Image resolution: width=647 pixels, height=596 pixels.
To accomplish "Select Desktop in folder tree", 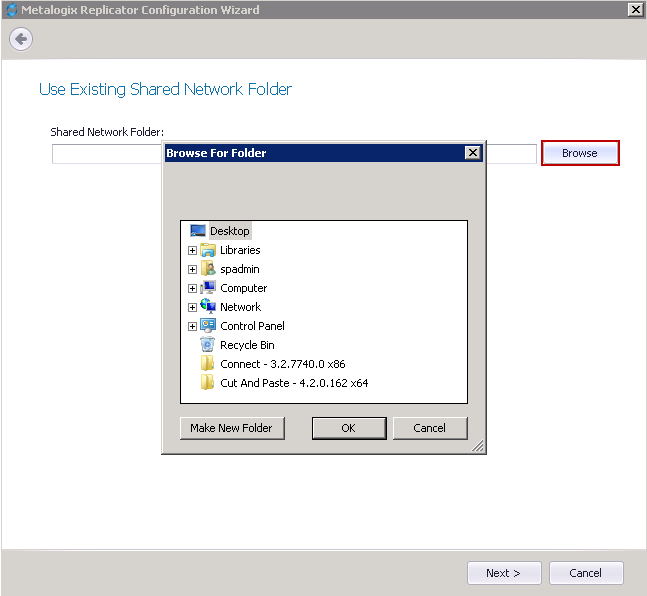I will click(x=229, y=231).
